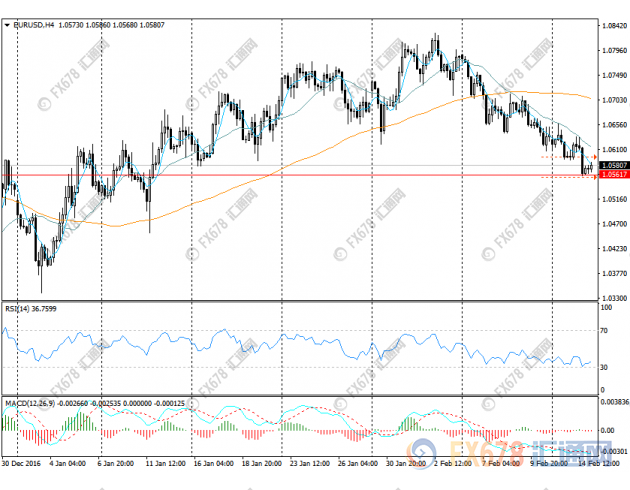Click the RSI(14) indicator label

pyautogui.click(x=20, y=307)
